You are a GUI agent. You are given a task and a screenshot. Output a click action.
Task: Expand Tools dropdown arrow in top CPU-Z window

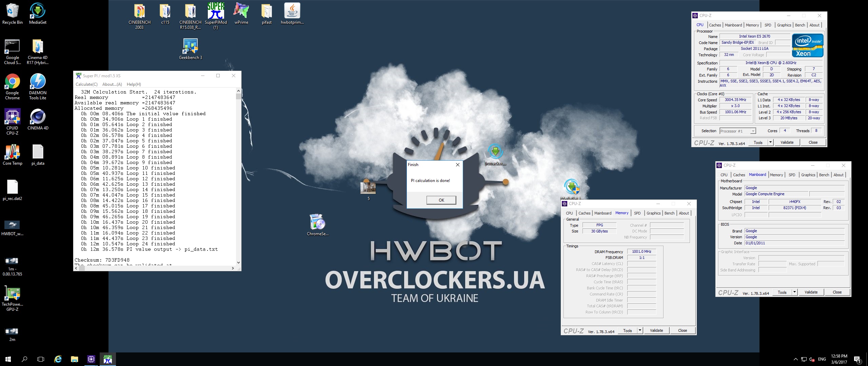coord(770,142)
